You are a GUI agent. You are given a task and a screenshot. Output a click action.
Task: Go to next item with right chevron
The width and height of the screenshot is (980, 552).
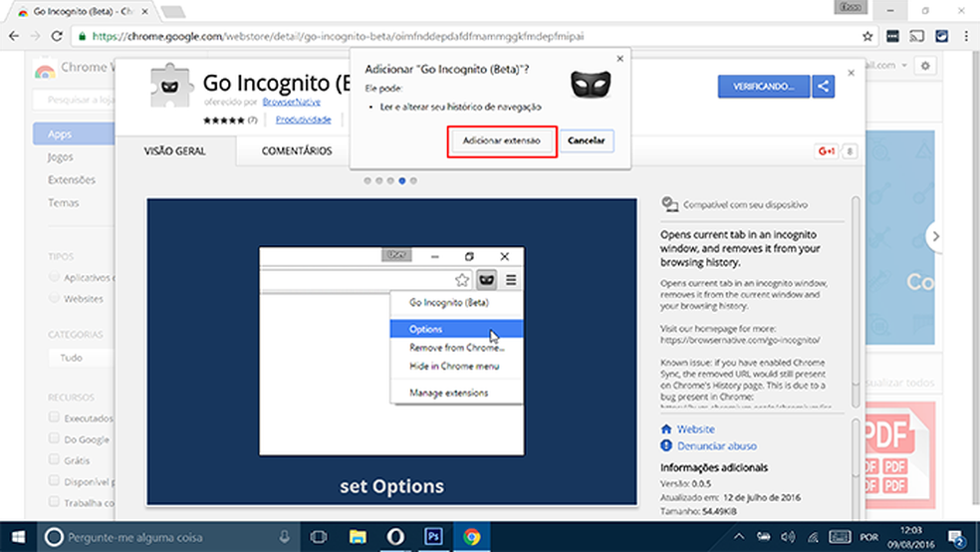click(935, 236)
